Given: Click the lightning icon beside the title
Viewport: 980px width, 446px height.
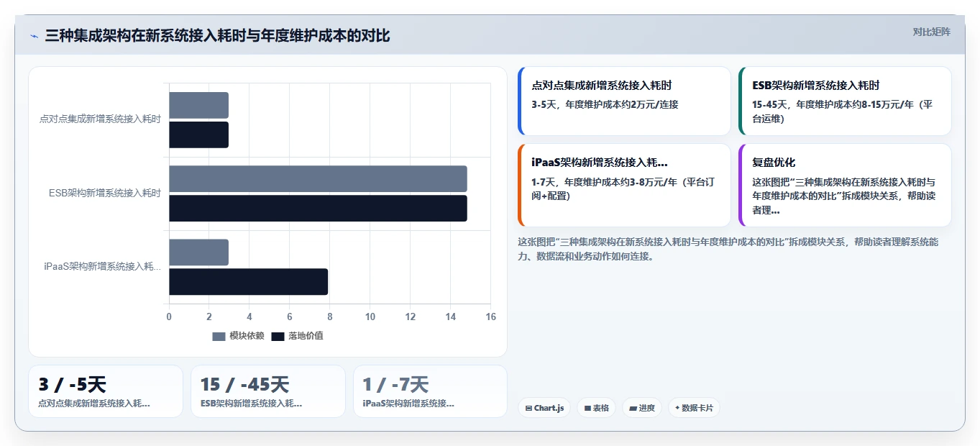Looking at the screenshot, I should pos(34,36).
